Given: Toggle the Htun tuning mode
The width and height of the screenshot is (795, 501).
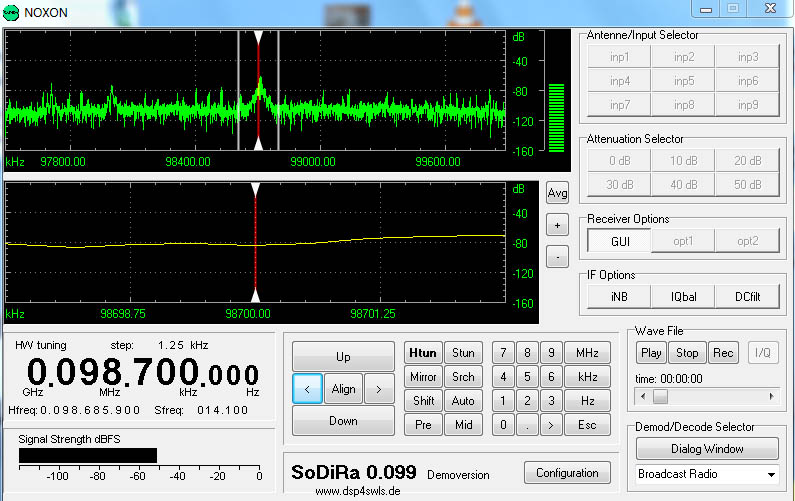Looking at the screenshot, I should (423, 353).
